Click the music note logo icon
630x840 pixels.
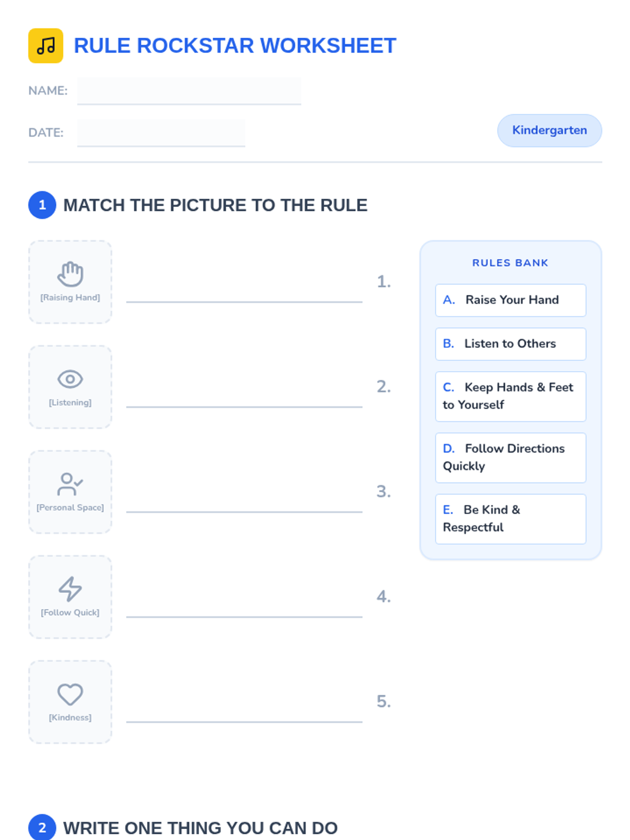46,46
